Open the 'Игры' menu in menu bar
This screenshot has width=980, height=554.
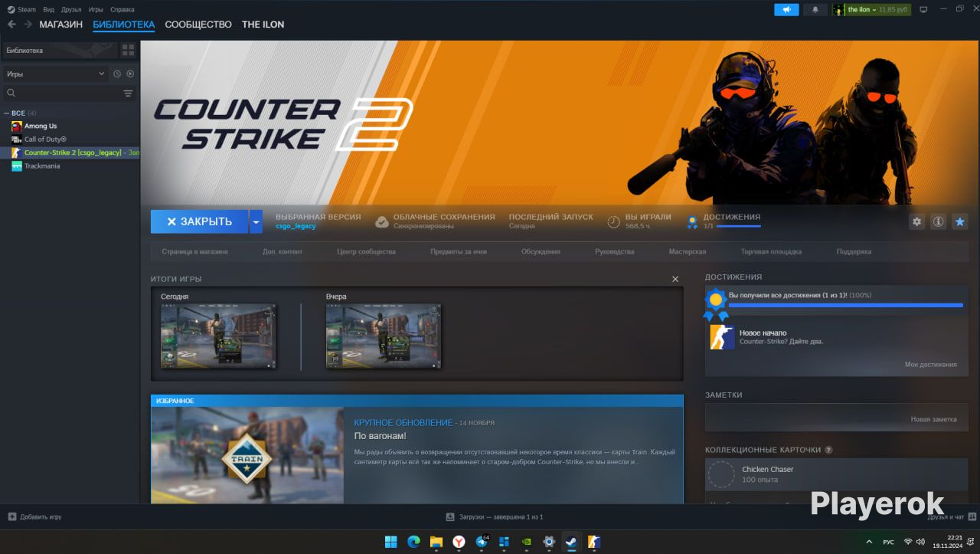coord(96,9)
